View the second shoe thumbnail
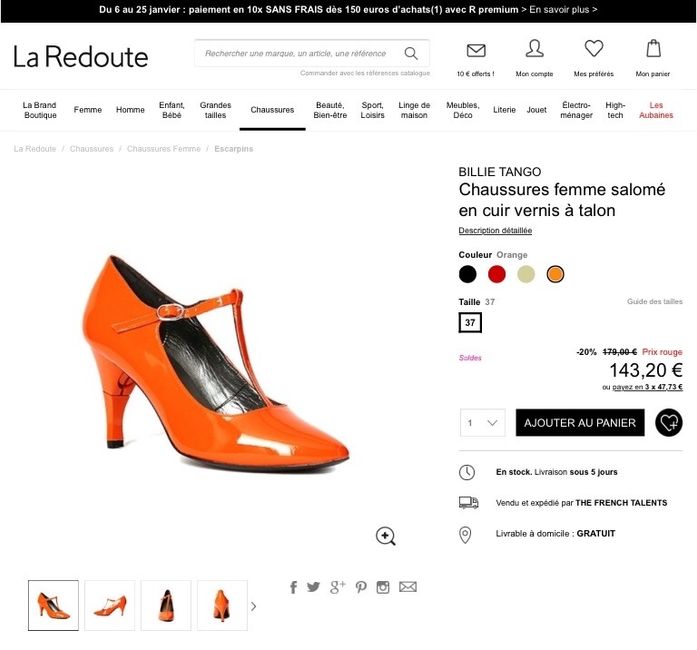The width and height of the screenshot is (697, 650). click(110, 606)
